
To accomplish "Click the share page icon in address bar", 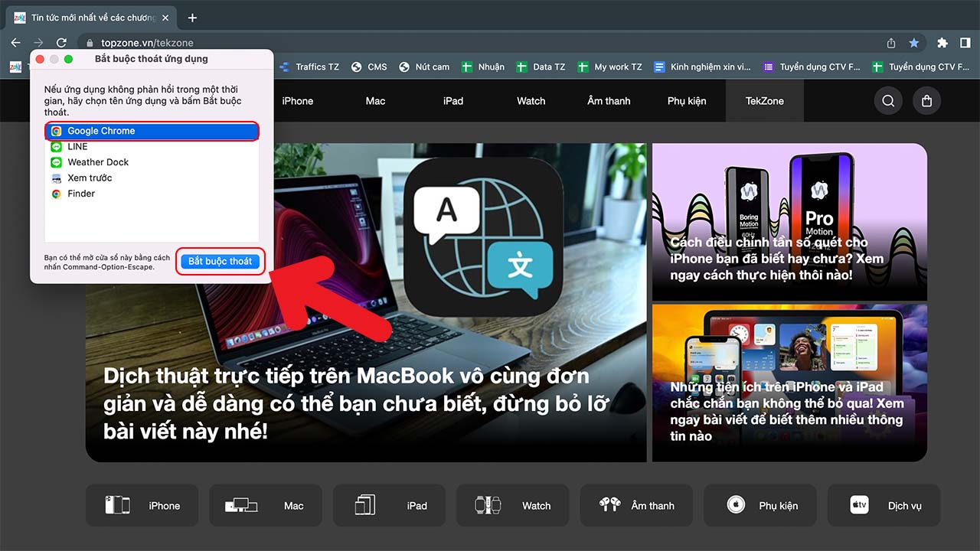I will 891,43.
